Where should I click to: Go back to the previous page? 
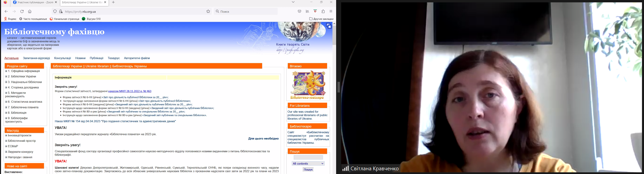pyautogui.click(x=6, y=11)
